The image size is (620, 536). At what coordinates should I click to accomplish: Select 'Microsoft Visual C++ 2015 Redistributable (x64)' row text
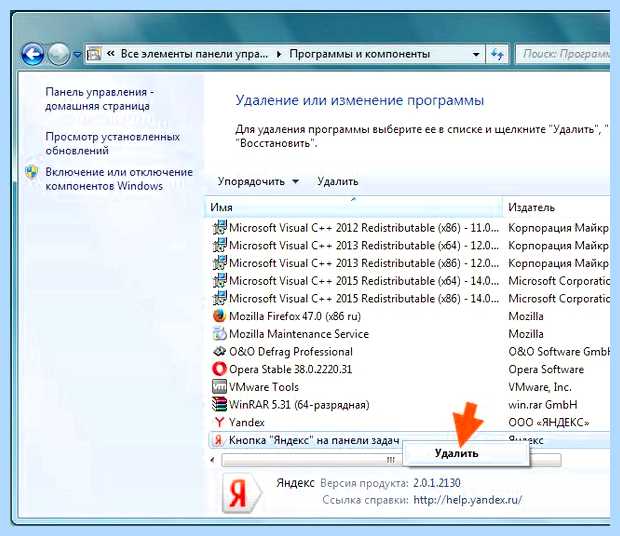pyautogui.click(x=364, y=281)
